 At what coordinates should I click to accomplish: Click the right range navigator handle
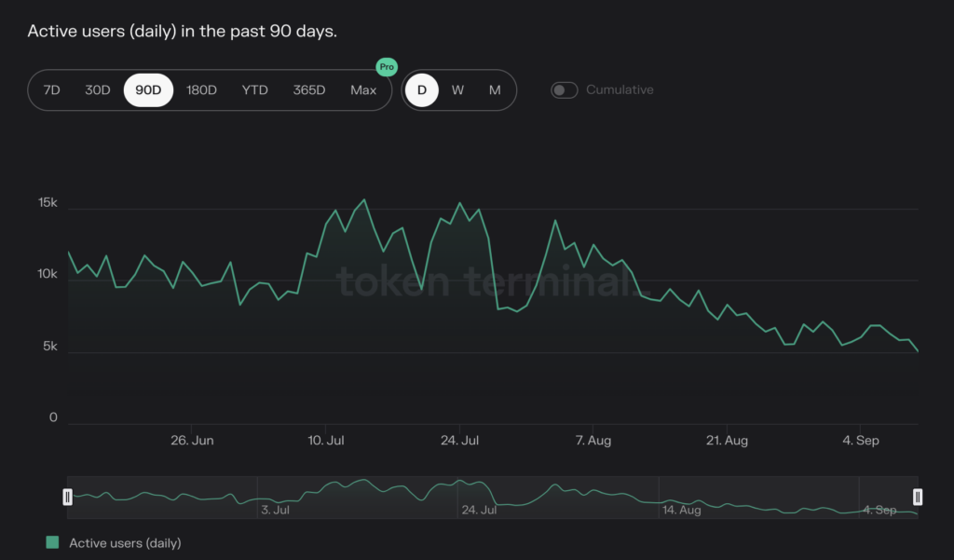918,498
